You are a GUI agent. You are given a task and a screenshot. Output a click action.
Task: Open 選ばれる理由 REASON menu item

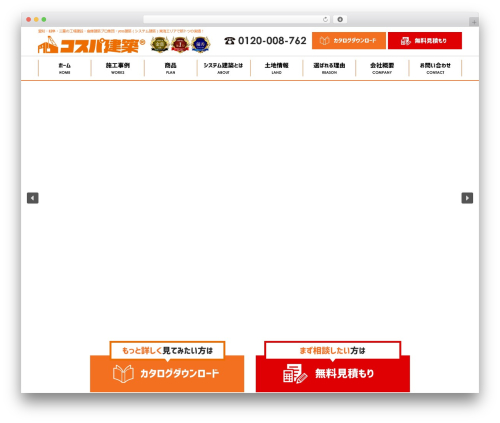pyautogui.click(x=329, y=68)
